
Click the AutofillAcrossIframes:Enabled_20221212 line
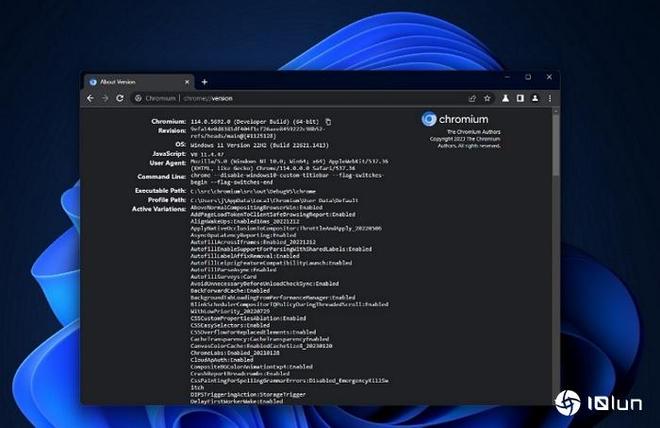click(x=253, y=242)
